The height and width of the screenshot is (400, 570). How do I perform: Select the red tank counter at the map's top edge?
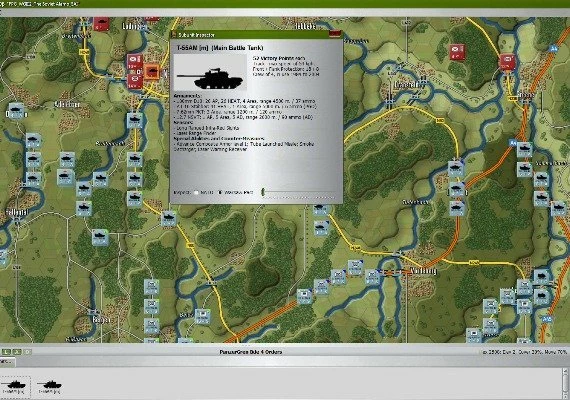click(101, 23)
